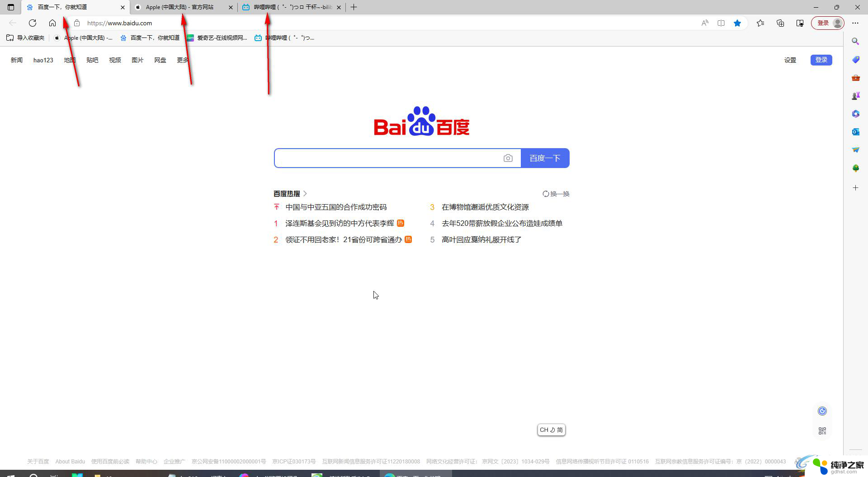Open sidebar Outlook icon
Image resolution: width=868 pixels, height=477 pixels.
tap(855, 132)
